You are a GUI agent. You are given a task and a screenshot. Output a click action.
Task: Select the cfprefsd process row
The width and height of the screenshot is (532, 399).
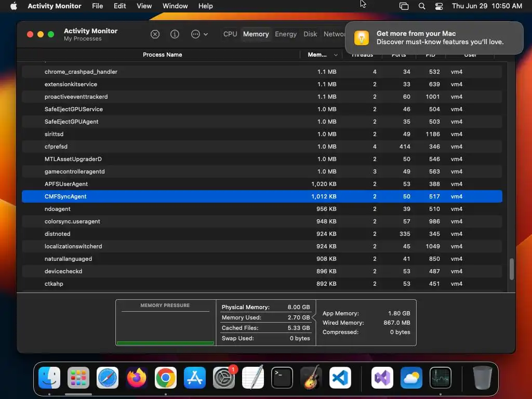click(x=262, y=147)
